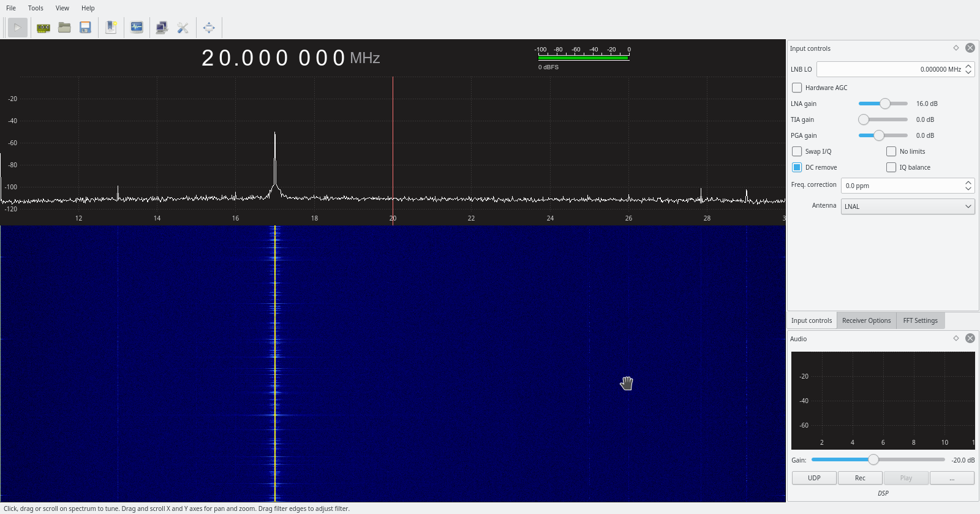Click the "MHz" unit beside the frequency readout

point(365,58)
